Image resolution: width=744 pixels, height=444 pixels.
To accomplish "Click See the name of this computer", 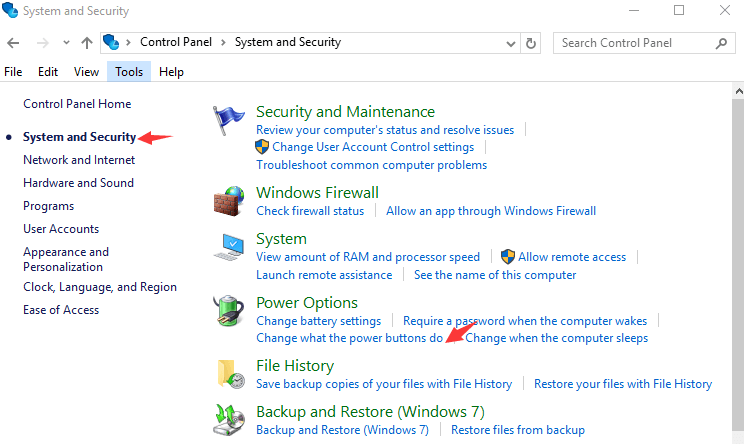I will click(x=495, y=275).
